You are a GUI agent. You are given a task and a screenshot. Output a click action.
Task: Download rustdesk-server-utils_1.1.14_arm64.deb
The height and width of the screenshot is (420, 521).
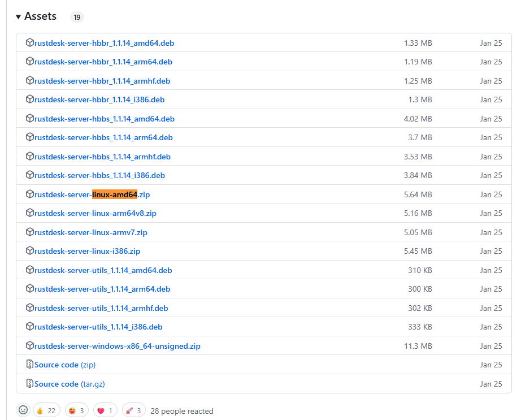102,289
